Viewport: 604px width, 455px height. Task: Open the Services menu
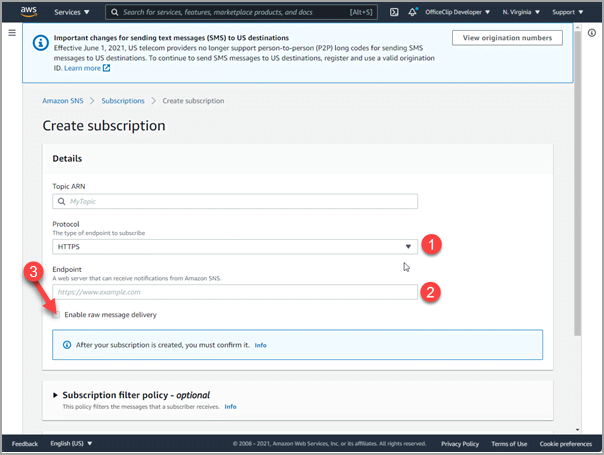point(72,12)
